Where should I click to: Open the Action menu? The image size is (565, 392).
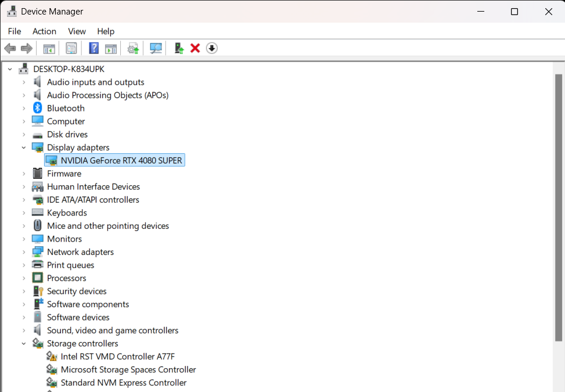tap(44, 31)
